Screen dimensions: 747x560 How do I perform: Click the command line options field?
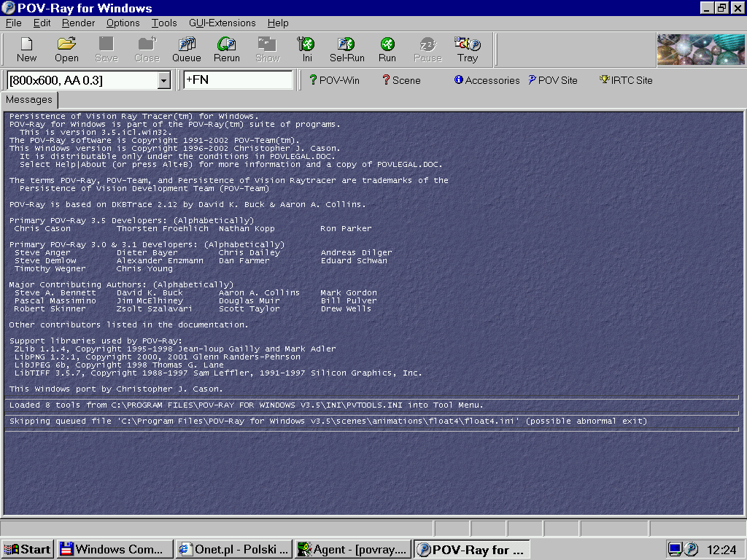(238, 79)
